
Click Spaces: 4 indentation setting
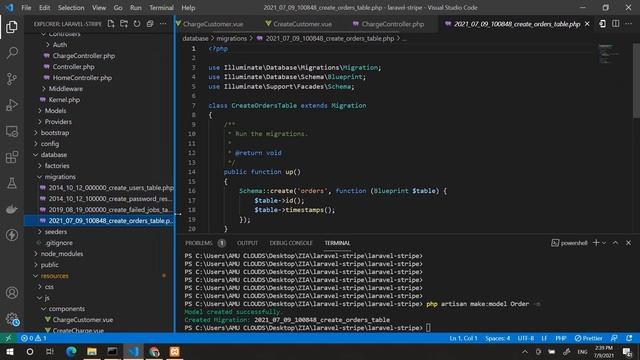[498, 338]
